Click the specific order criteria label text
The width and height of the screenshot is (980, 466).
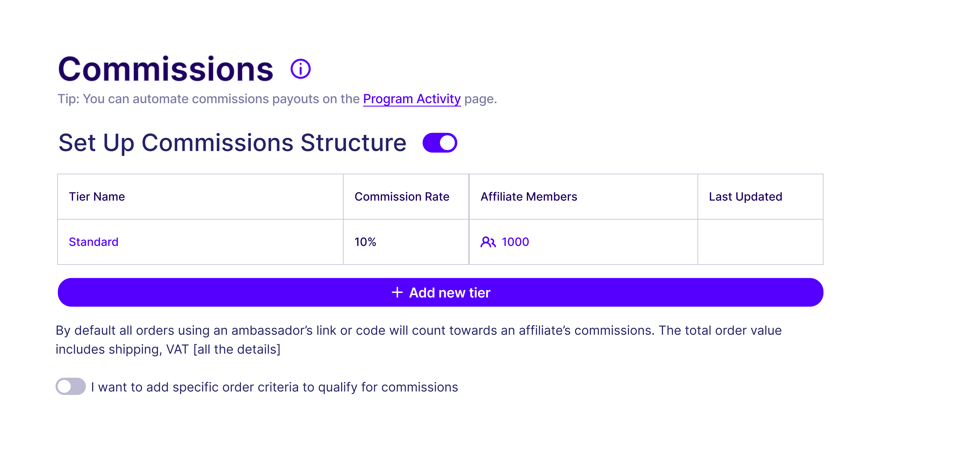[274, 387]
